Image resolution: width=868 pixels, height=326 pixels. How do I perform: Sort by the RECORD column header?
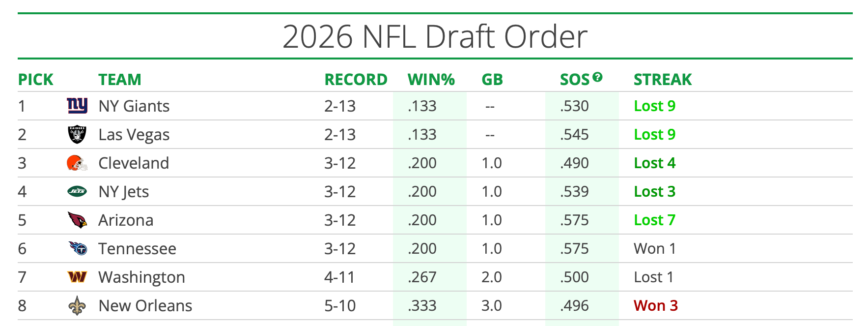coord(356,80)
